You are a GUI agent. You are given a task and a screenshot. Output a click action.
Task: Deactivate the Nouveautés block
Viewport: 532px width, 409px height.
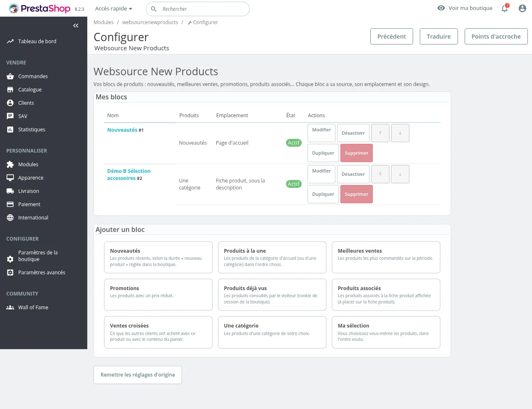coord(353,133)
